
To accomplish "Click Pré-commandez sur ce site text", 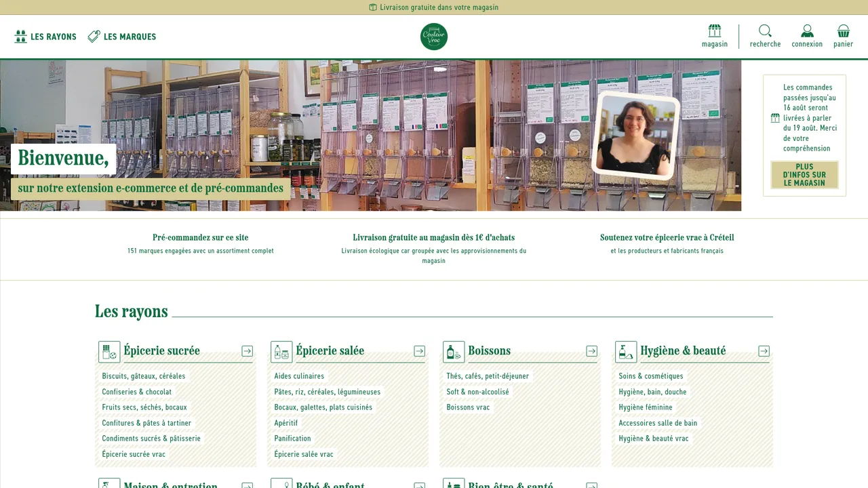I will pos(201,238).
